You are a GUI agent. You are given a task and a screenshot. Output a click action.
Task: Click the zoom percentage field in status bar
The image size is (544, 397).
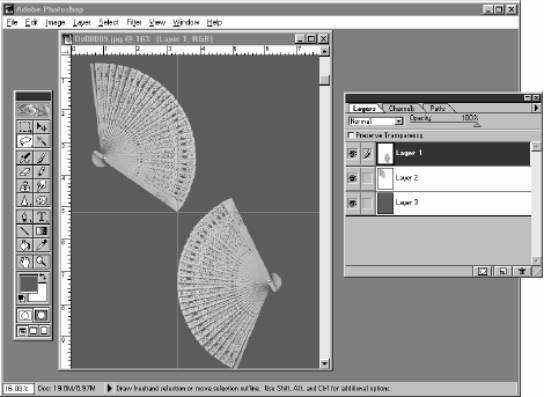pyautogui.click(x=18, y=388)
